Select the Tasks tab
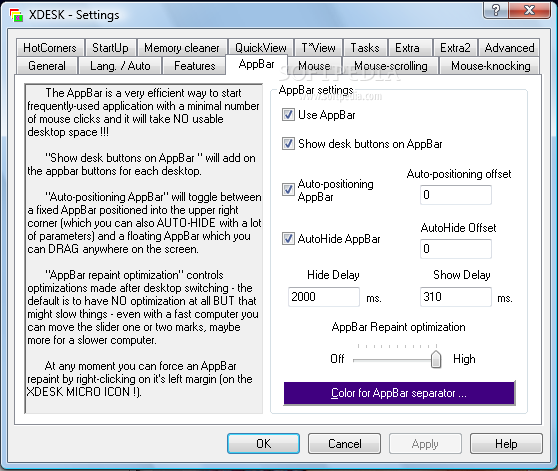 pos(365,48)
